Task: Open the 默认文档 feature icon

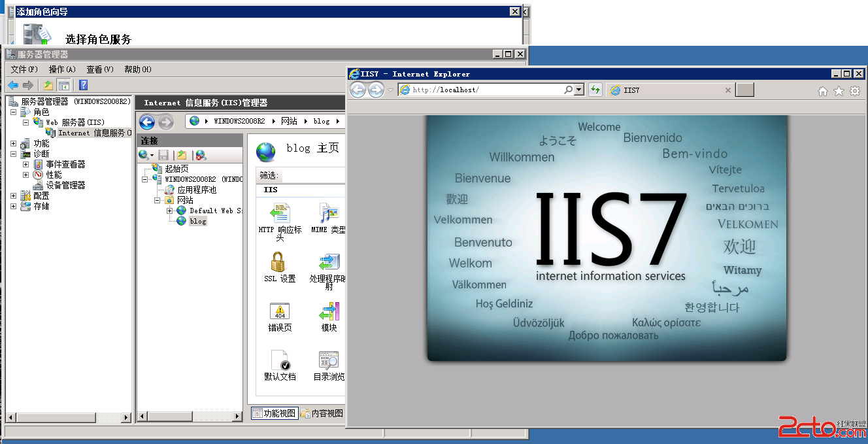Action: click(x=280, y=360)
